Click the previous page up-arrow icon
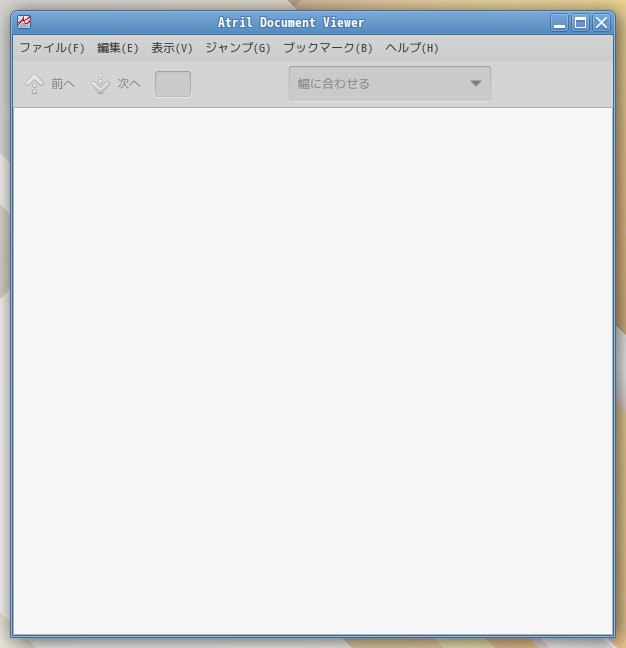This screenshot has width=626, height=648. click(x=34, y=84)
